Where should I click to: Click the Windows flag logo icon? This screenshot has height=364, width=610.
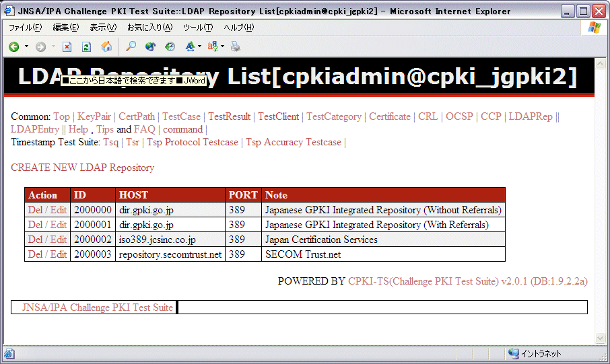point(595,28)
